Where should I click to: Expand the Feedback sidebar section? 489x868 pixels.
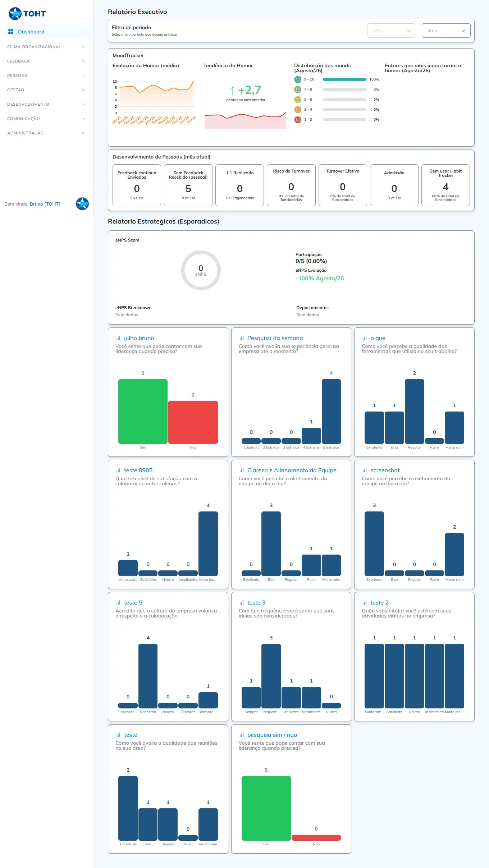click(46, 61)
